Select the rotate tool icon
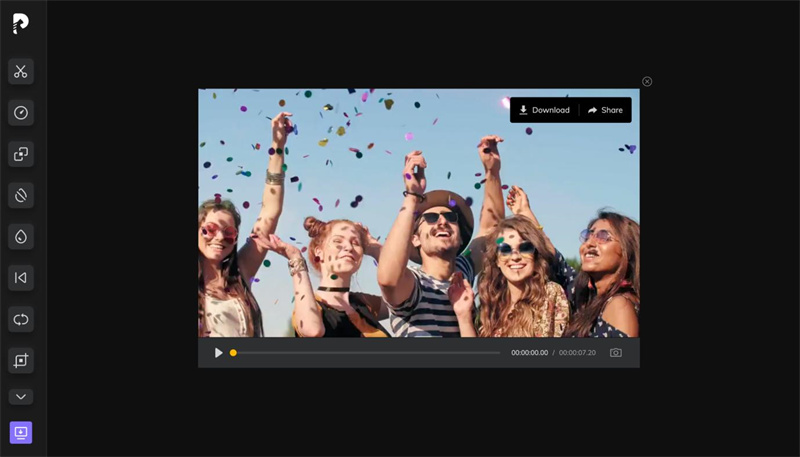800x457 pixels. (21, 195)
